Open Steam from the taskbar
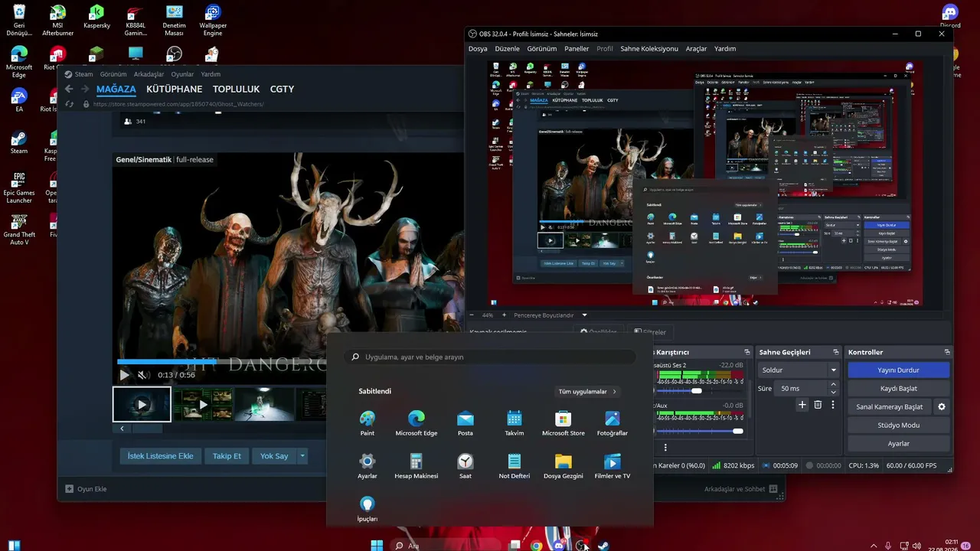This screenshot has width=980, height=551. click(x=604, y=546)
